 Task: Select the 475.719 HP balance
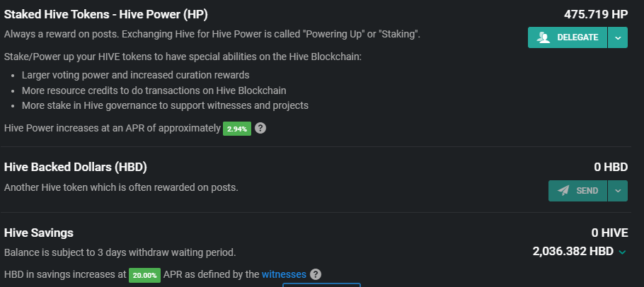(x=596, y=14)
